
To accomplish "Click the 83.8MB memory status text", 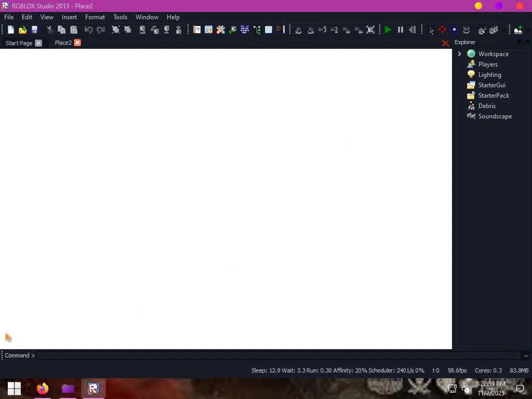I will pyautogui.click(x=519, y=370).
